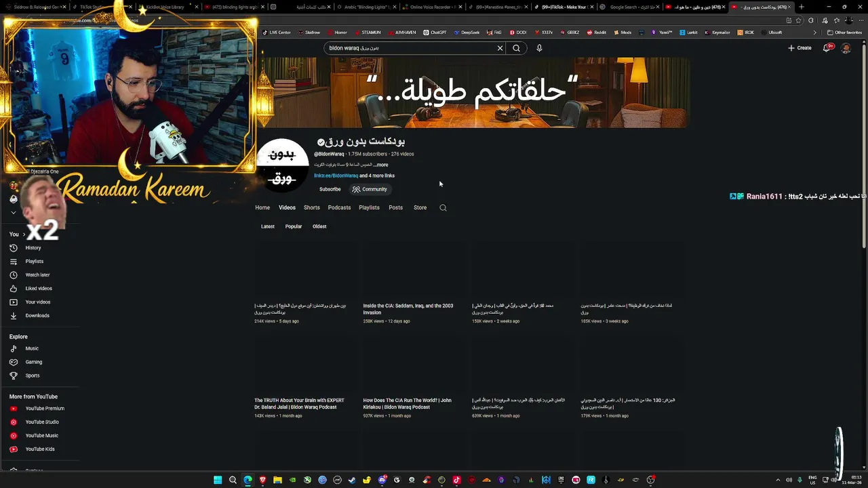Open DeepSeek bookmark

pyautogui.click(x=467, y=33)
